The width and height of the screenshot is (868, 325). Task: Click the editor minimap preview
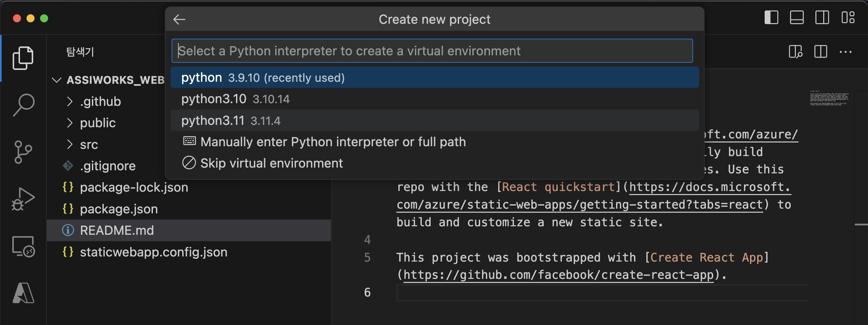click(829, 98)
